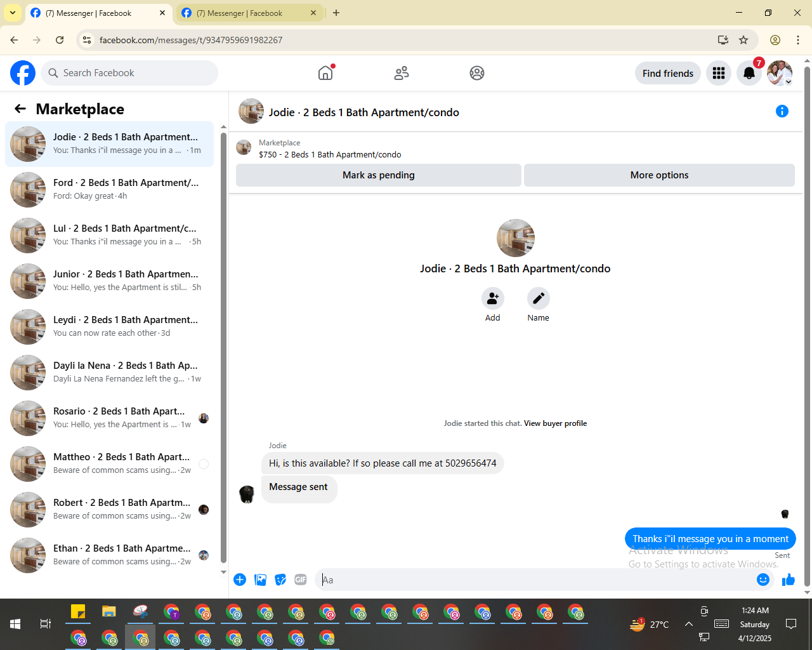Open the Jodie conversation in the list
The image size is (812, 650).
tap(109, 144)
